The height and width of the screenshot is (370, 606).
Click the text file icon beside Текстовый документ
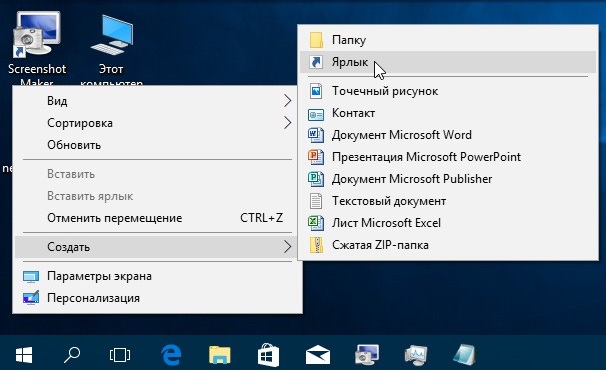[316, 201]
